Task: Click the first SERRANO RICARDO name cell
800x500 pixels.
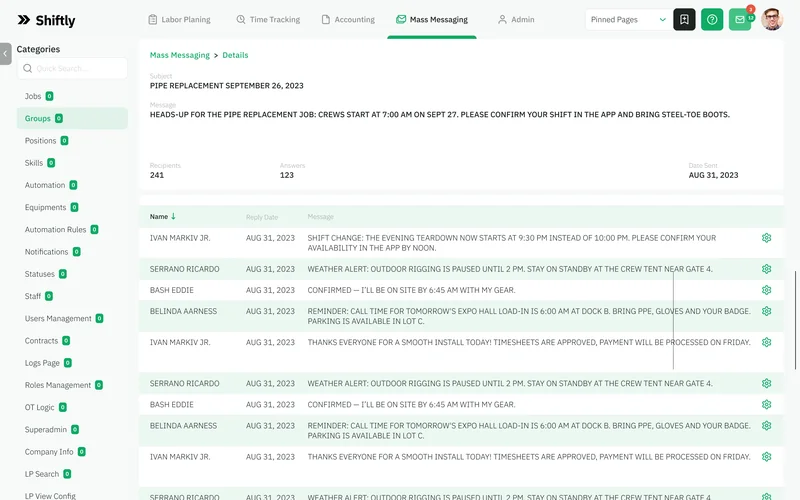Action: coord(185,269)
